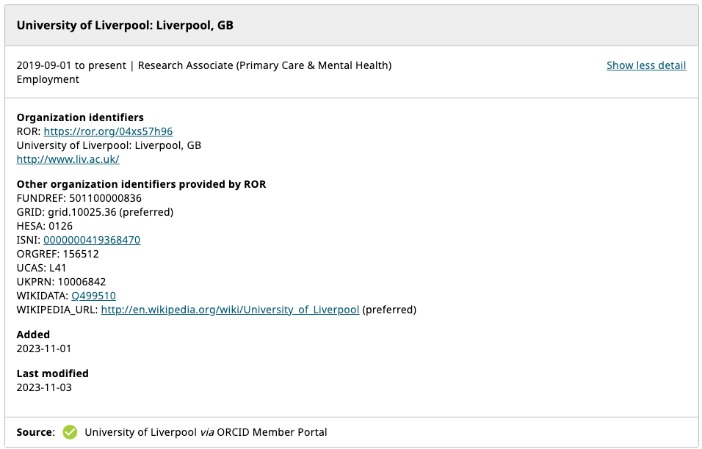
Task: Click the FUNDREF 501100000836 entry
Action: [x=79, y=198]
